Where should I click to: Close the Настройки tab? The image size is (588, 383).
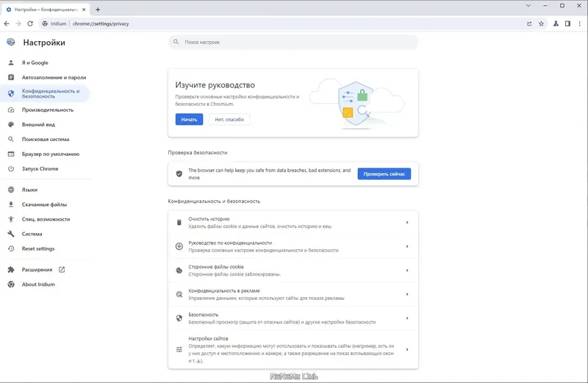[84, 10]
